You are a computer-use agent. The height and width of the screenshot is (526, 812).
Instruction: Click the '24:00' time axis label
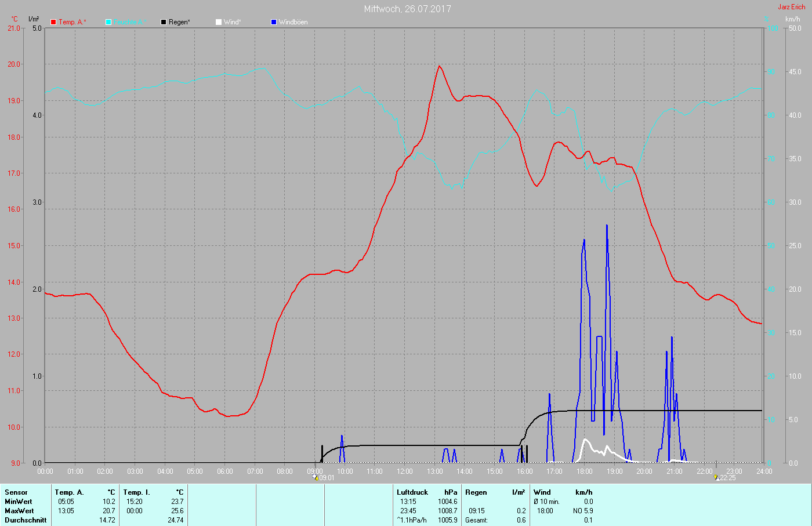click(764, 471)
